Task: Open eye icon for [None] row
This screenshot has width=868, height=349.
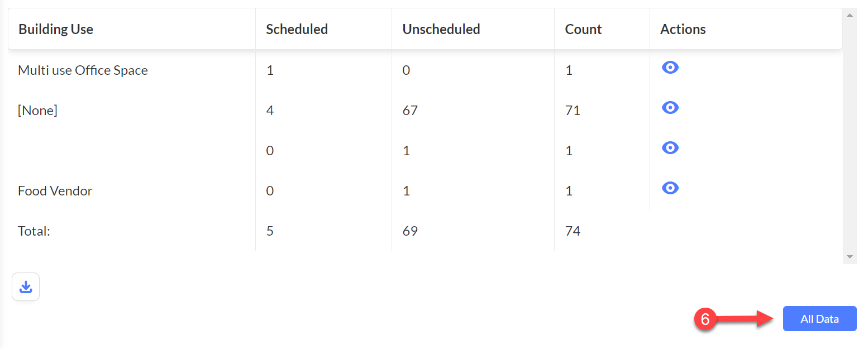Action: click(670, 108)
